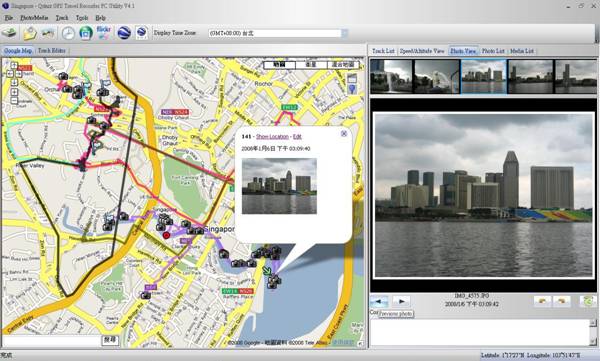This screenshot has height=361, width=600.
Task: Close the map photo info balloon
Action: click(344, 133)
